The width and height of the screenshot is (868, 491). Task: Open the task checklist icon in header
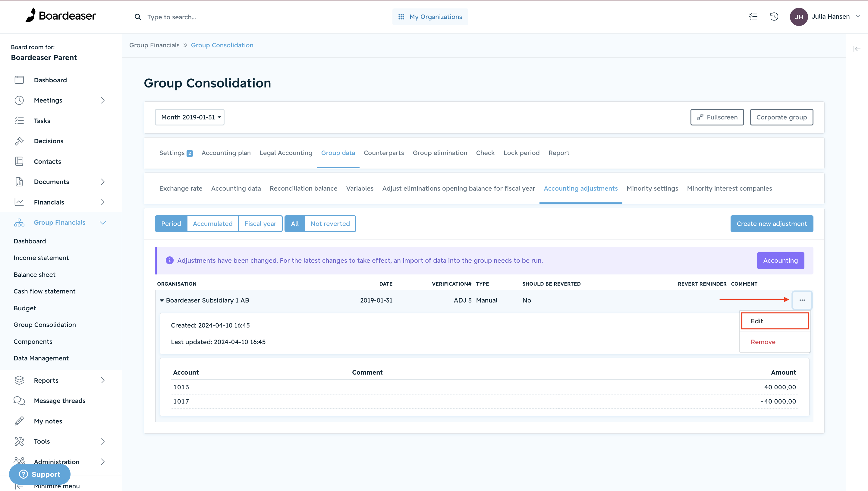pyautogui.click(x=753, y=17)
